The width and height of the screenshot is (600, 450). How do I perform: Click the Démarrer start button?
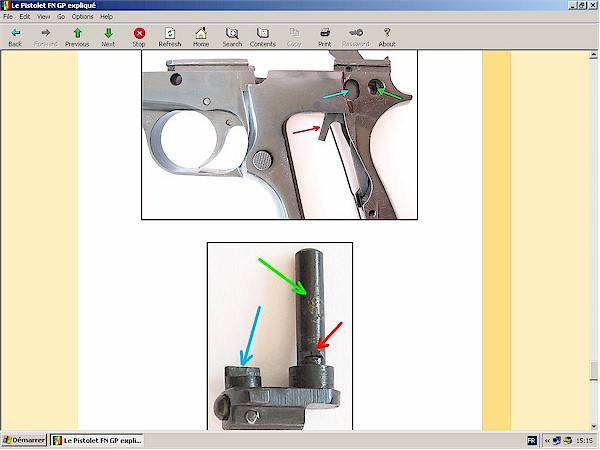[x=24, y=440]
